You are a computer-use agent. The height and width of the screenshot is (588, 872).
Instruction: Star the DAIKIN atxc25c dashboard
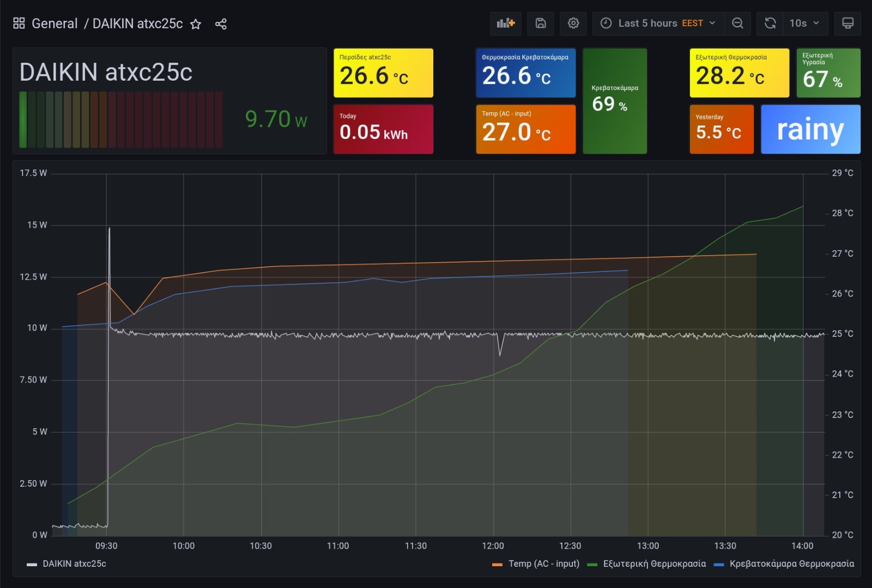(196, 24)
